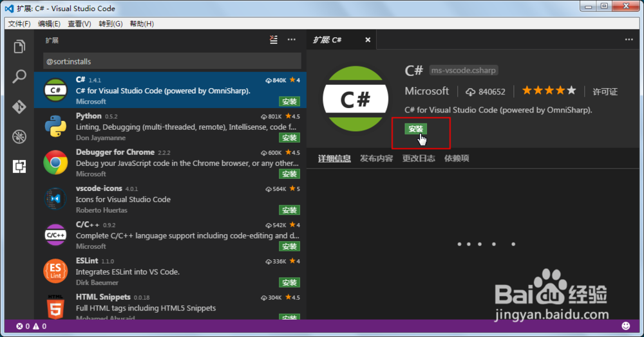Click 'Dirk Baeumer' publisher text

click(x=97, y=282)
